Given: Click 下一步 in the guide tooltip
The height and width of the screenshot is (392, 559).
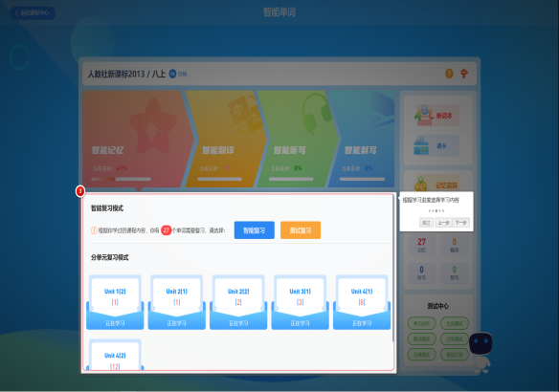Looking at the screenshot, I should point(461,223).
